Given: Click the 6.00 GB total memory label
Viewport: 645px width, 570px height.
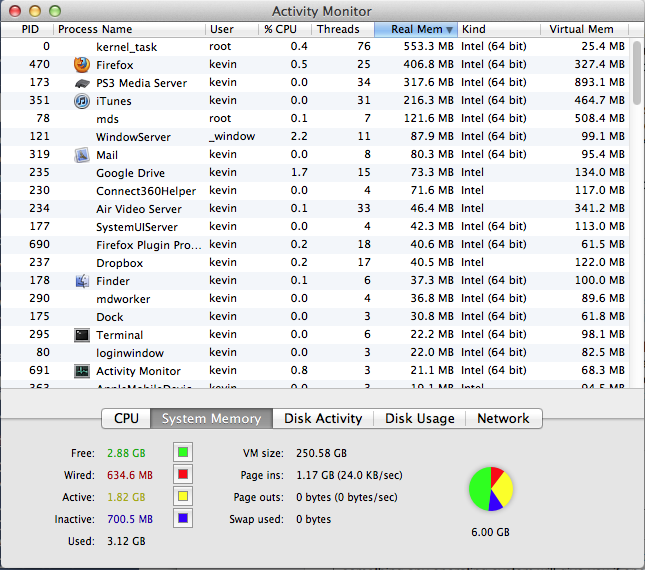Looking at the screenshot, I should 490,533.
